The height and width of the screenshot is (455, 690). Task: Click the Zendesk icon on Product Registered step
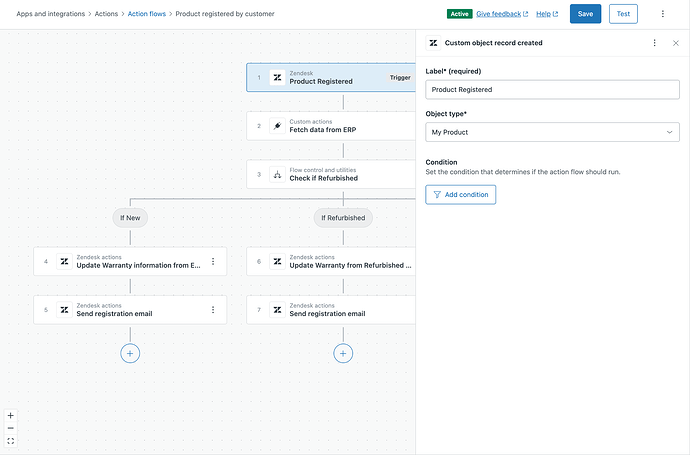[277, 77]
